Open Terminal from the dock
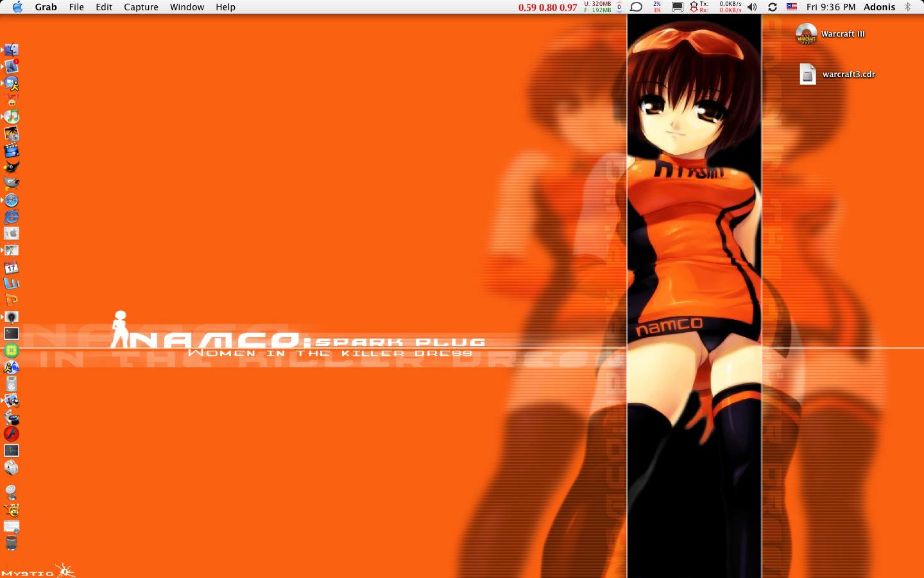This screenshot has height=578, width=924. pos(12,333)
